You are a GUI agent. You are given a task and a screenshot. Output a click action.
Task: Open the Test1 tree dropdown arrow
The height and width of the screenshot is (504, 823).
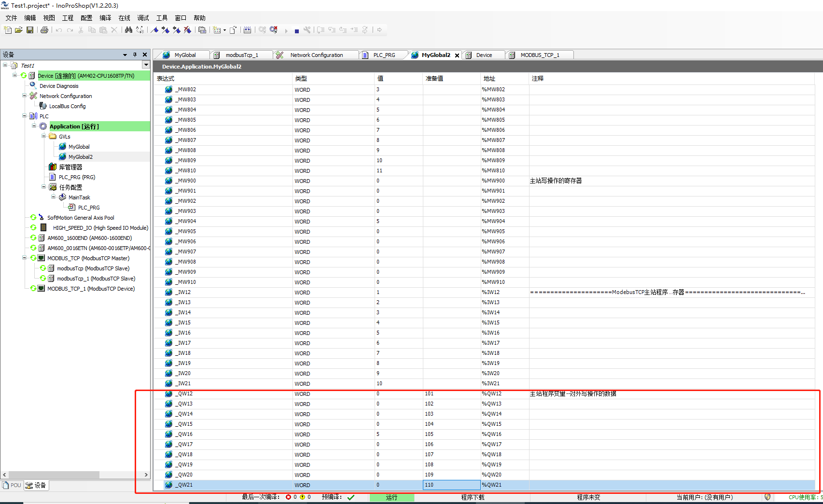pyautogui.click(x=146, y=65)
